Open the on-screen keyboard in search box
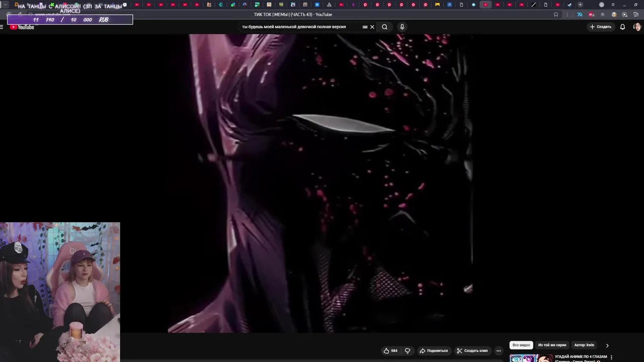Screen dimensions: 644x362 pyautogui.click(x=365, y=27)
